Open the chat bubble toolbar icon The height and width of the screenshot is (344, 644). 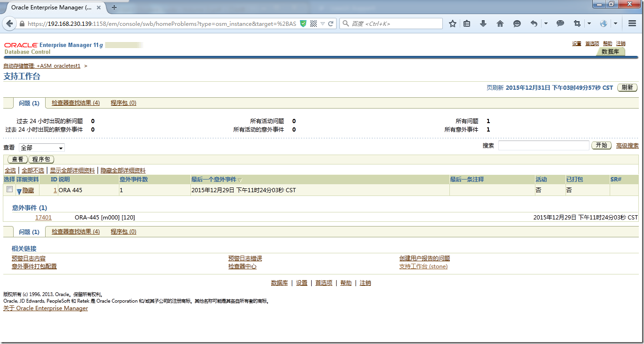pos(560,23)
